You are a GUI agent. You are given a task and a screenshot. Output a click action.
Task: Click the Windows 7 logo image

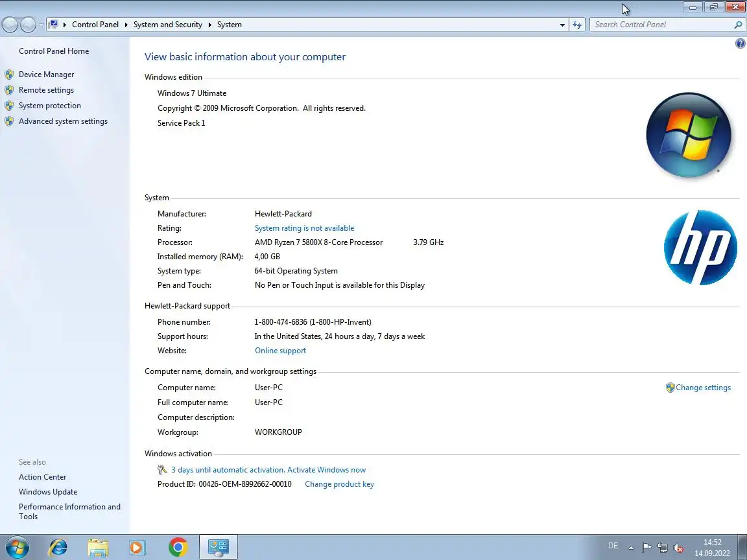(x=689, y=135)
